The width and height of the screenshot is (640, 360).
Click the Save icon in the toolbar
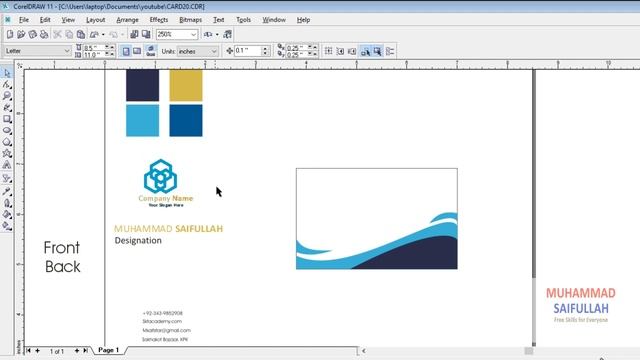[33, 34]
